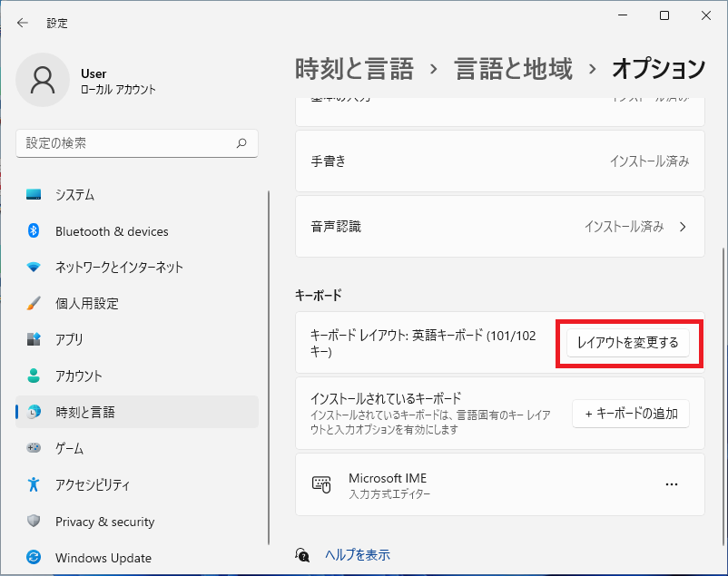Go to 言語と地域 breadcrumb

coord(513,68)
